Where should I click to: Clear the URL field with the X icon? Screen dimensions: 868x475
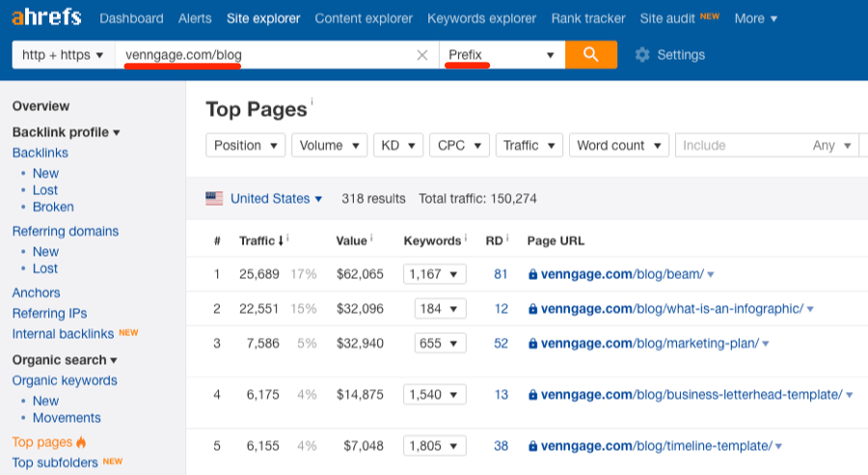coord(421,55)
